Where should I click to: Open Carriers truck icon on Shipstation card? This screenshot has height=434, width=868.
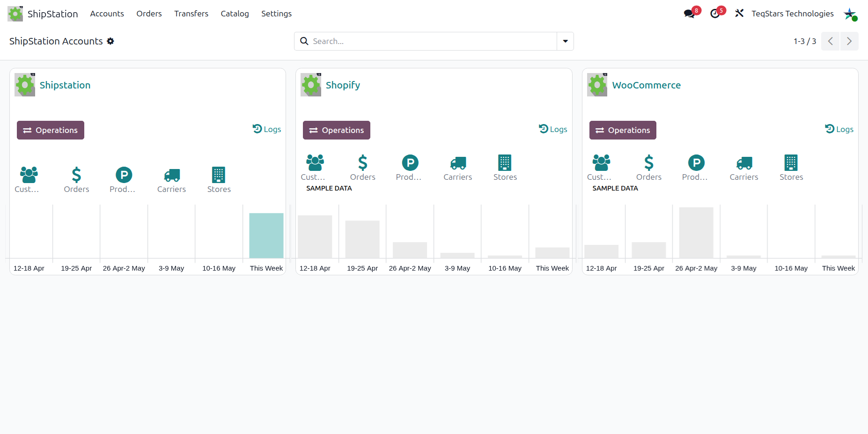click(172, 175)
